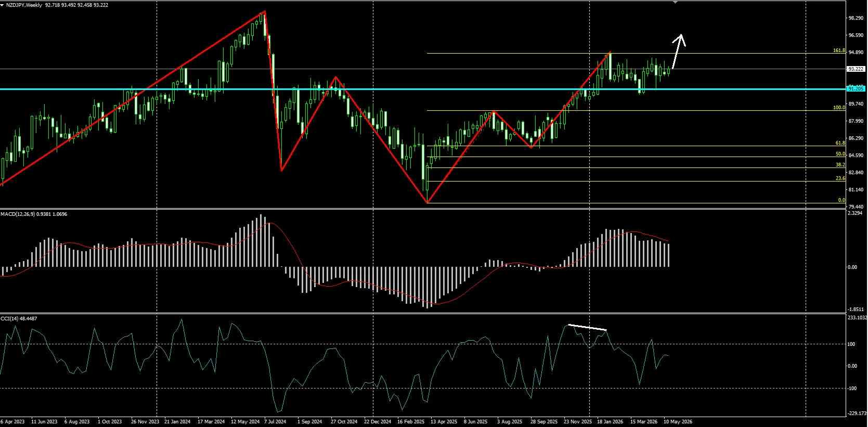This screenshot has width=868, height=427.
Task: Click the NZDJPY,Weekly chart title
Action: [x=24, y=5]
